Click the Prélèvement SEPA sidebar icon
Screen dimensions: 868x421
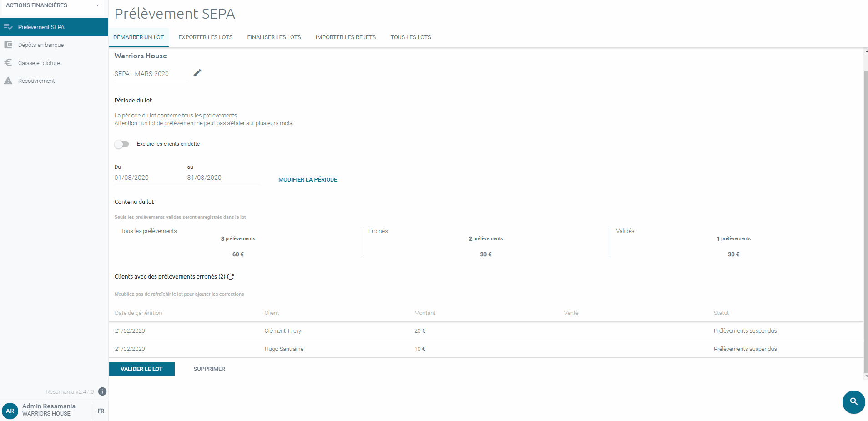(x=8, y=27)
